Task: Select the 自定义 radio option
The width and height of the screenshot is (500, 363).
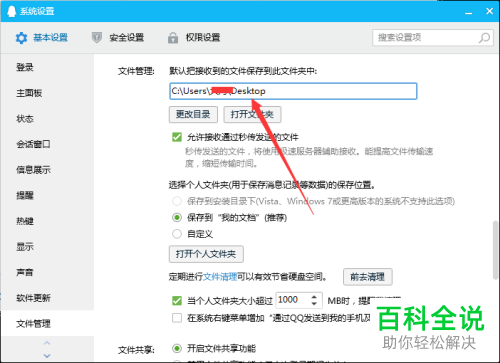Action: coord(177,234)
